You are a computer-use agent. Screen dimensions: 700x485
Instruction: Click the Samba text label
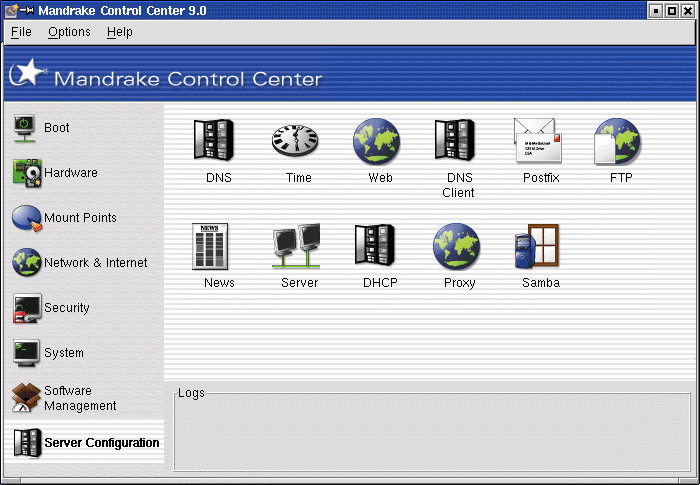click(541, 283)
